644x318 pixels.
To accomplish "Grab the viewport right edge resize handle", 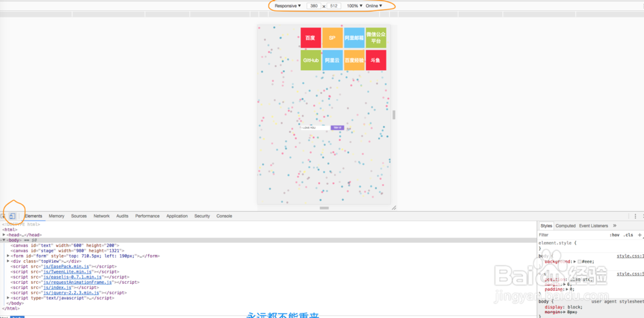I will click(x=394, y=115).
